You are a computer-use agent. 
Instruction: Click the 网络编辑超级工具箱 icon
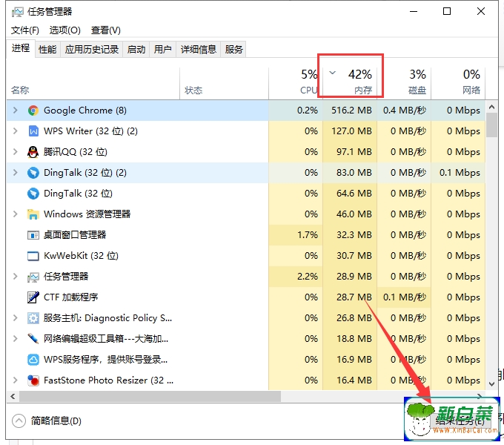point(33,339)
